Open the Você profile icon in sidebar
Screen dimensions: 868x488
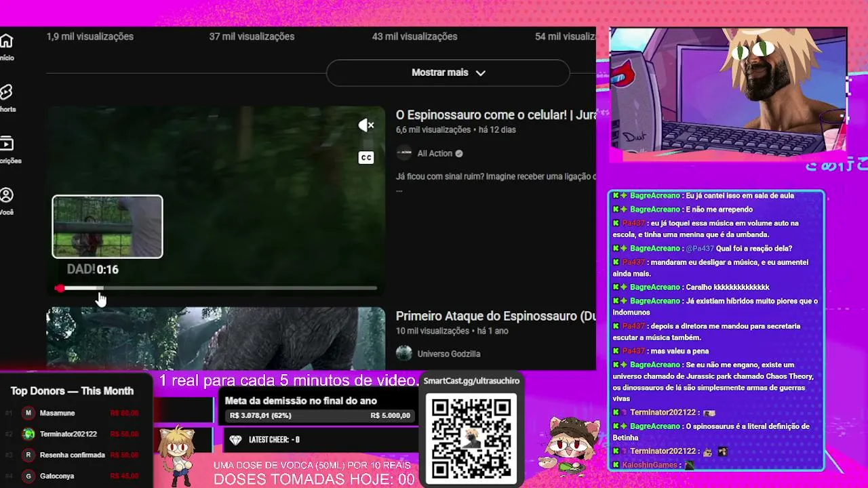click(x=6, y=195)
